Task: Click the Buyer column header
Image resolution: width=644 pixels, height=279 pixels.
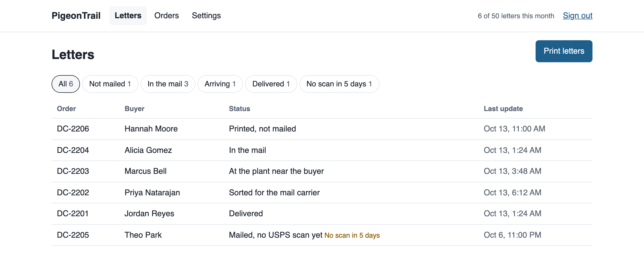Action: [134, 109]
